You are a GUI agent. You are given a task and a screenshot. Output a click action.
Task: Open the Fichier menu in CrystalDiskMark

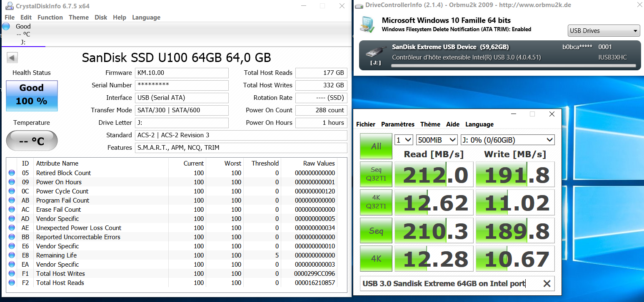tap(366, 124)
